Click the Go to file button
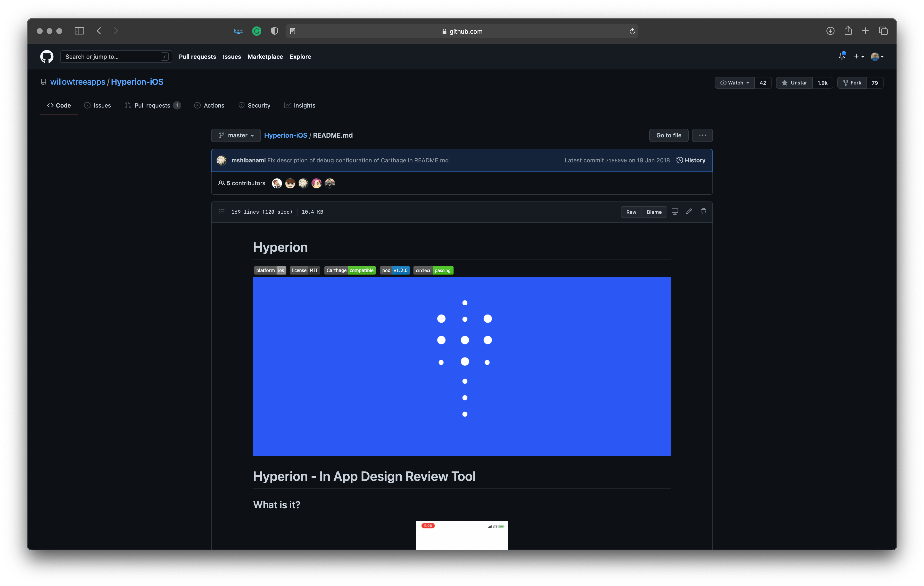Screen dimensions: 924x586 (x=668, y=135)
